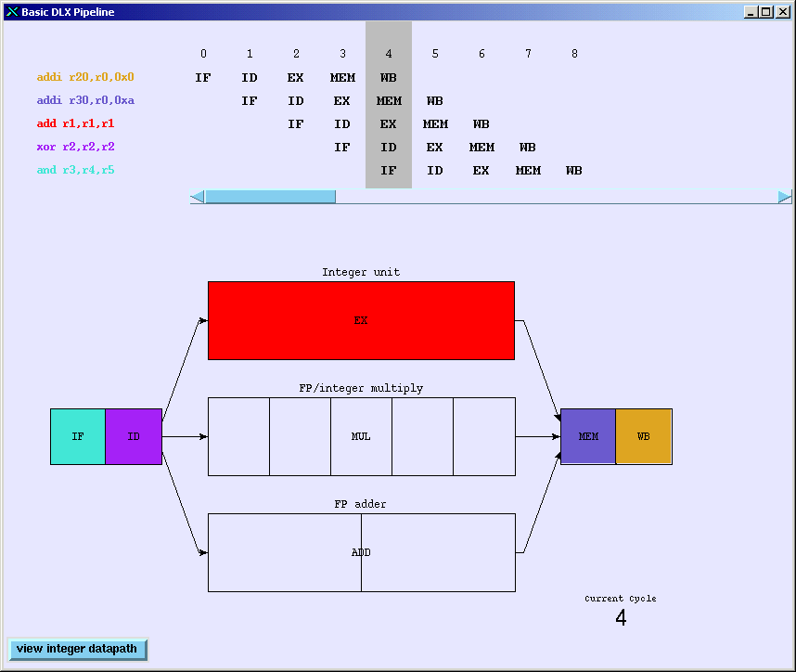Image resolution: width=796 pixels, height=672 pixels.
Task: Minimize the Basic DLX Pipeline window
Action: 751,12
